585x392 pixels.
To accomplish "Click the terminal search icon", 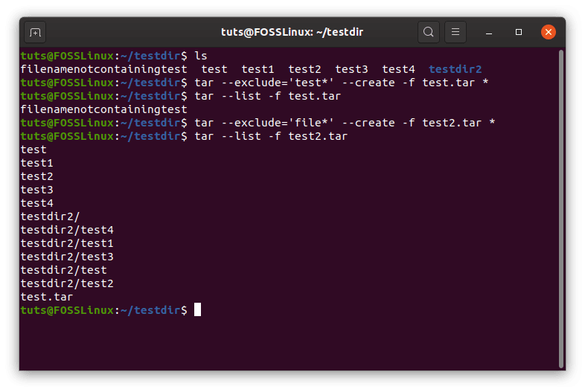I will [x=428, y=32].
